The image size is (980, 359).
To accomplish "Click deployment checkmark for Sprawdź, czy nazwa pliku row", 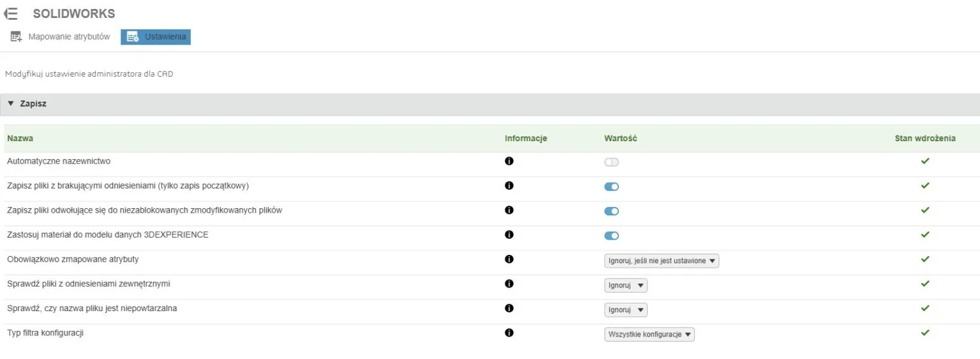I will (x=925, y=308).
